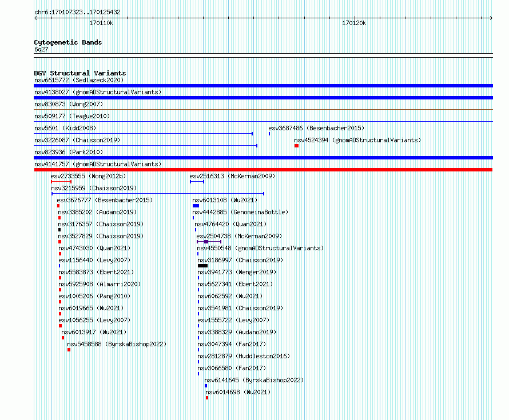Open nsv5627341 (Ebert2021) variant
Screen dimensions: 509x420
[x=236, y=284]
